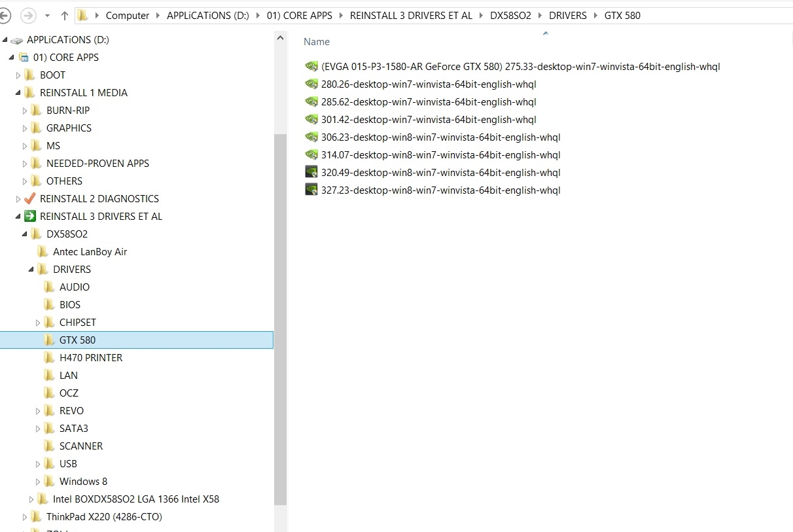The height and width of the screenshot is (532, 793).
Task: Select the OTHERS folder in the tree
Action: [x=64, y=181]
